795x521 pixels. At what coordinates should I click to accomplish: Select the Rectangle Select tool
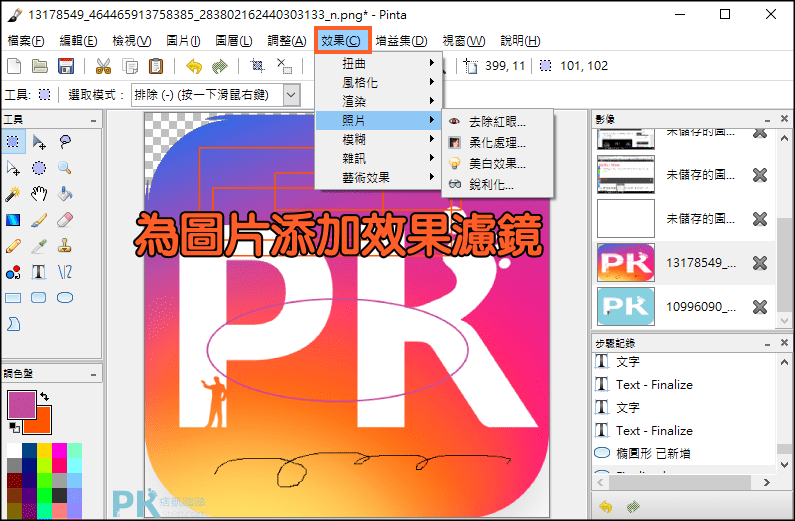pyautogui.click(x=13, y=142)
